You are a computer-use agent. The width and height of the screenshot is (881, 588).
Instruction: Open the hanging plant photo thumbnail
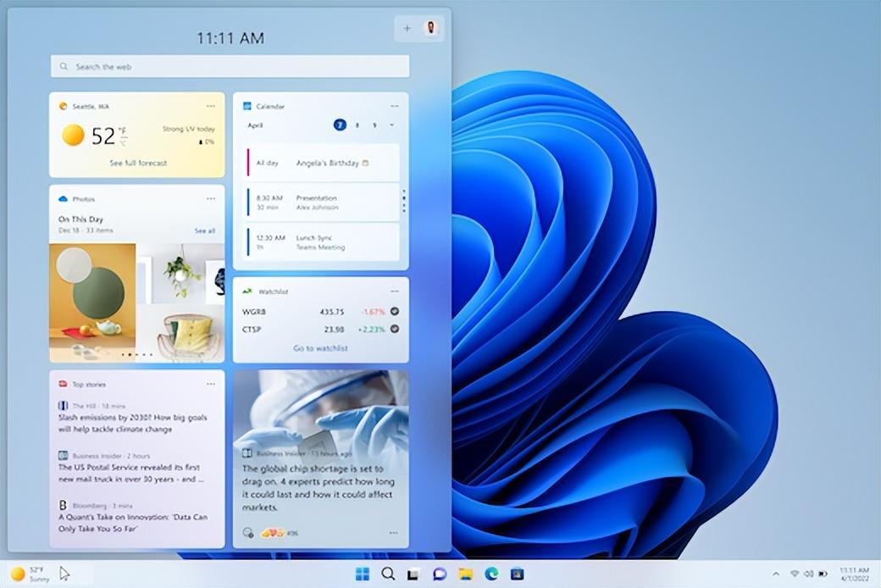(x=180, y=273)
